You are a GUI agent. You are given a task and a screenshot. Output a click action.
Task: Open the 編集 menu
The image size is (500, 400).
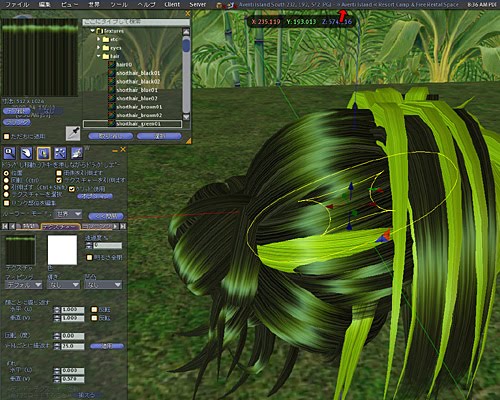45,4
